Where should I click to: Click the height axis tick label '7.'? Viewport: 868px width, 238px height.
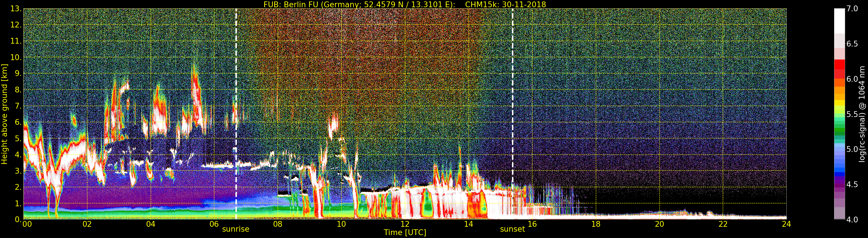click(18, 106)
